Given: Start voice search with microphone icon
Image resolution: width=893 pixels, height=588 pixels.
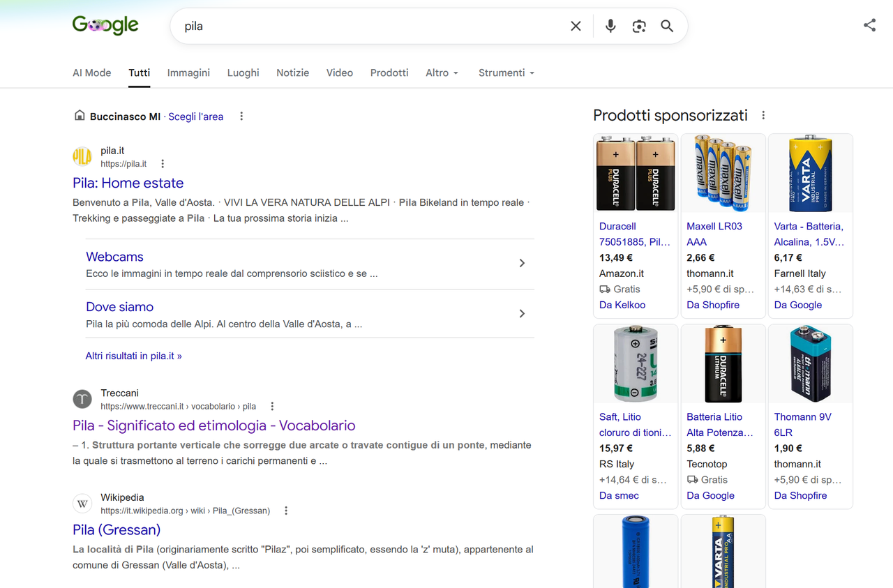Looking at the screenshot, I should coord(610,26).
